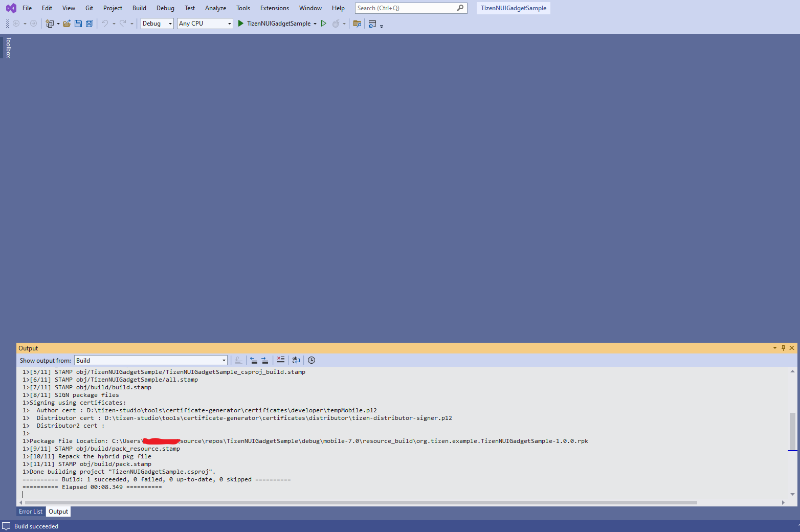Switch to the Error List tab

30,511
